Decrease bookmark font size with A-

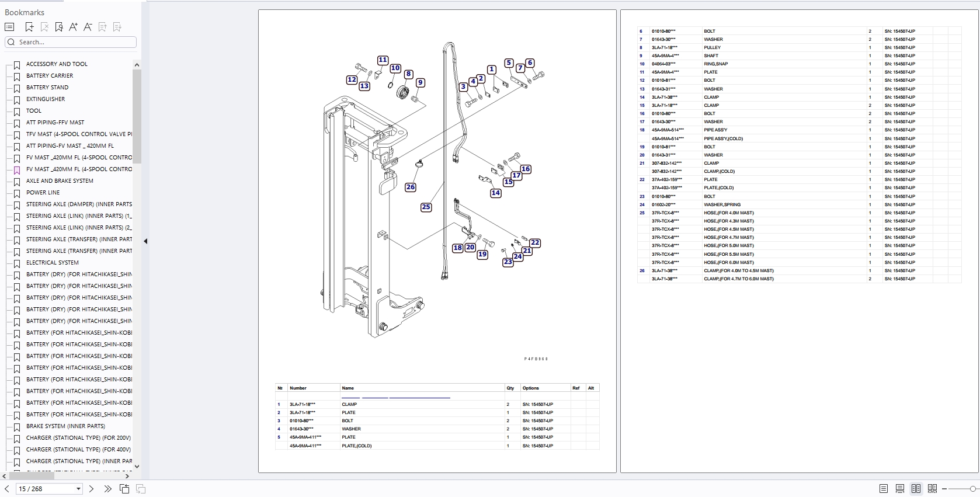point(88,27)
